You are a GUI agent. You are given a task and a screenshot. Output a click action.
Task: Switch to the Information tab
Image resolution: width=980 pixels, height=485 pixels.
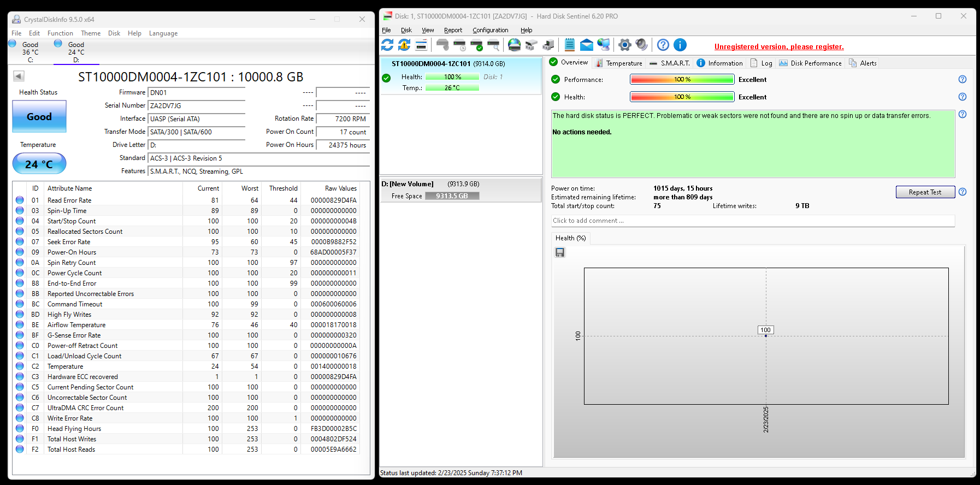pos(719,63)
